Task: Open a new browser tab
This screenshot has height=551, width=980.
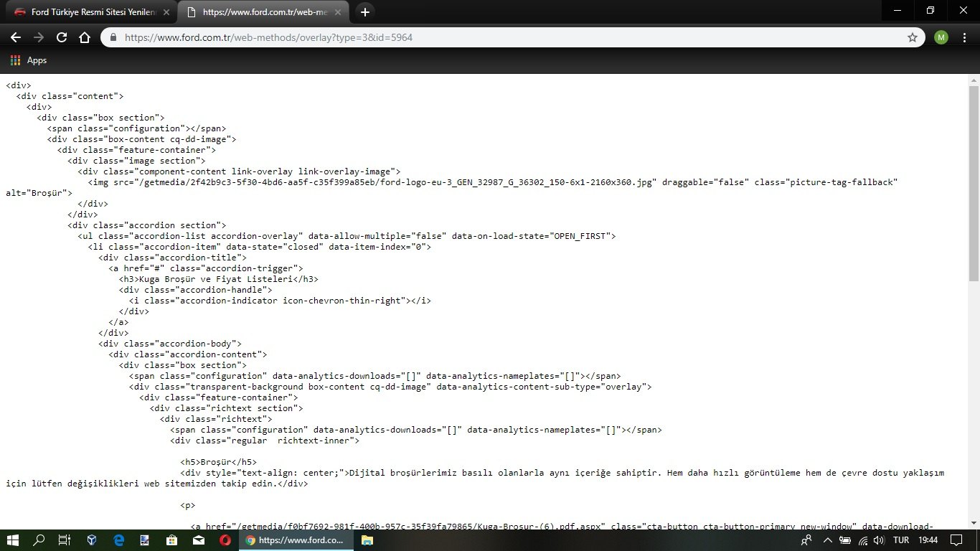Action: pyautogui.click(x=365, y=12)
